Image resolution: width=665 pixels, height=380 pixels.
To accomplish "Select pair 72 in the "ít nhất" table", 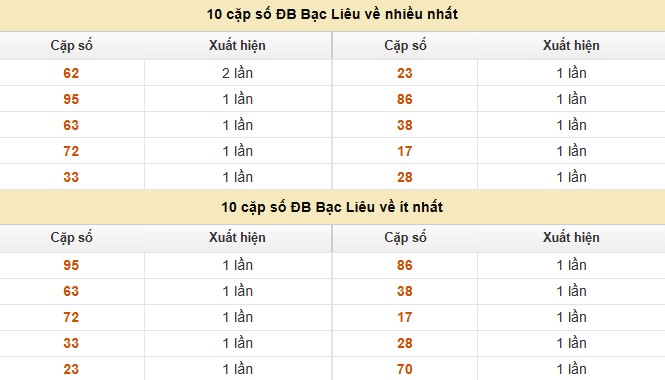I will pos(71,317).
